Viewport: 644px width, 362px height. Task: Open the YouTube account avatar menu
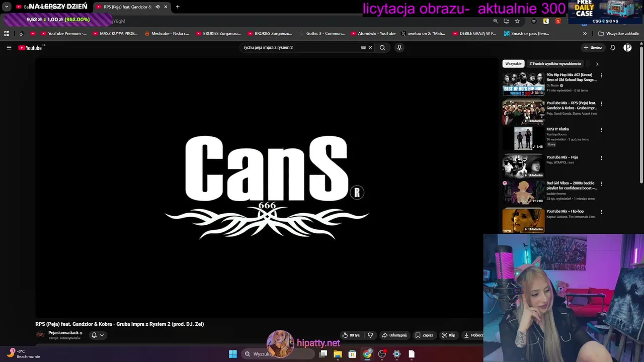coord(627,48)
